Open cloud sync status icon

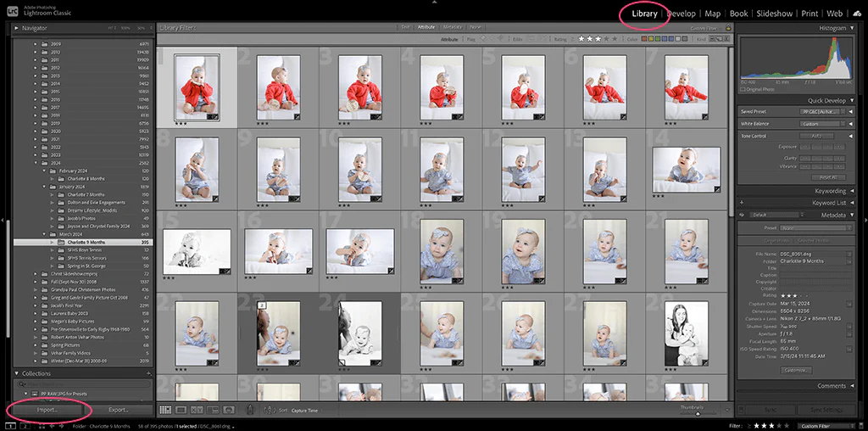pos(857,14)
